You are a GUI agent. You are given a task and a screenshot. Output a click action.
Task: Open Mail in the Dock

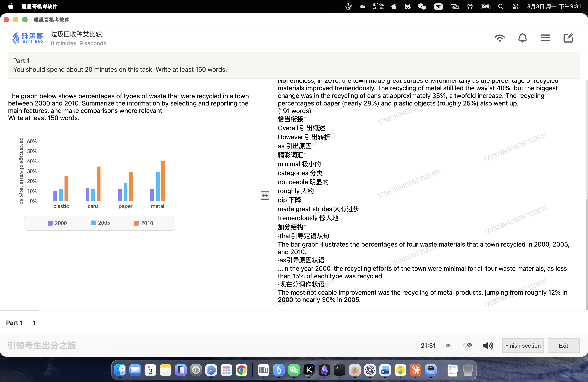pos(135,370)
